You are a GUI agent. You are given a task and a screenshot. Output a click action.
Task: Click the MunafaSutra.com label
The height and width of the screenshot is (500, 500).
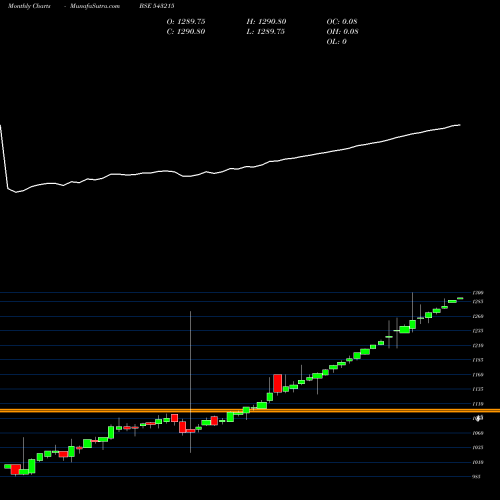click(95, 6)
